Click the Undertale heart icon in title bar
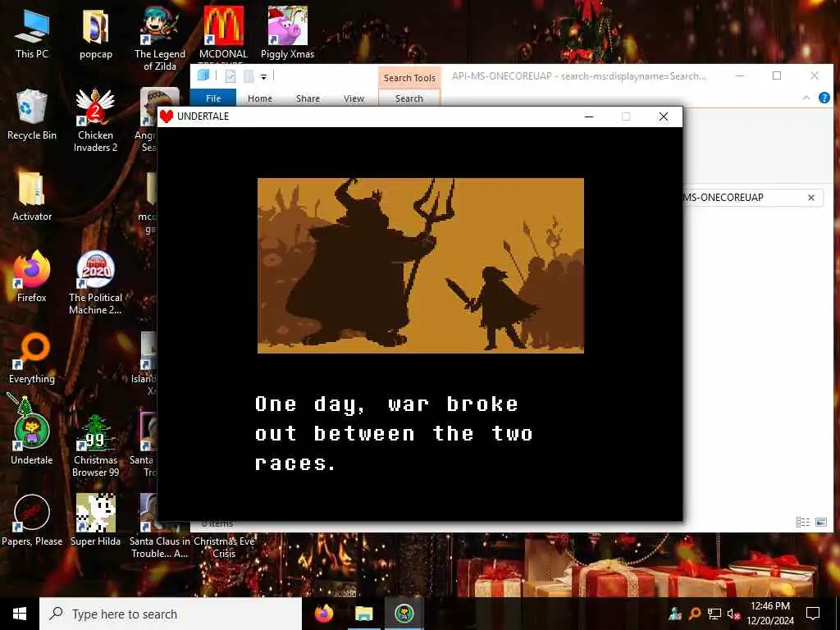Viewport: 840px width, 630px height. tap(167, 116)
